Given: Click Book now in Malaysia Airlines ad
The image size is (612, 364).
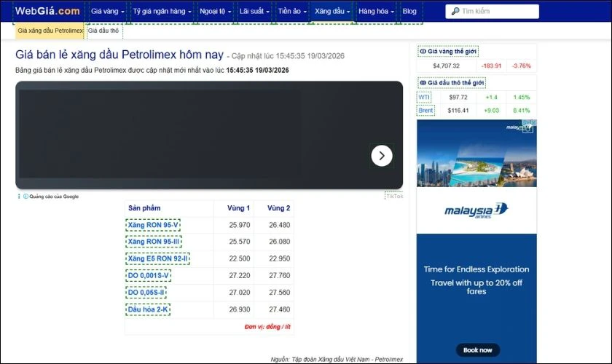Looking at the screenshot, I should coord(478,350).
